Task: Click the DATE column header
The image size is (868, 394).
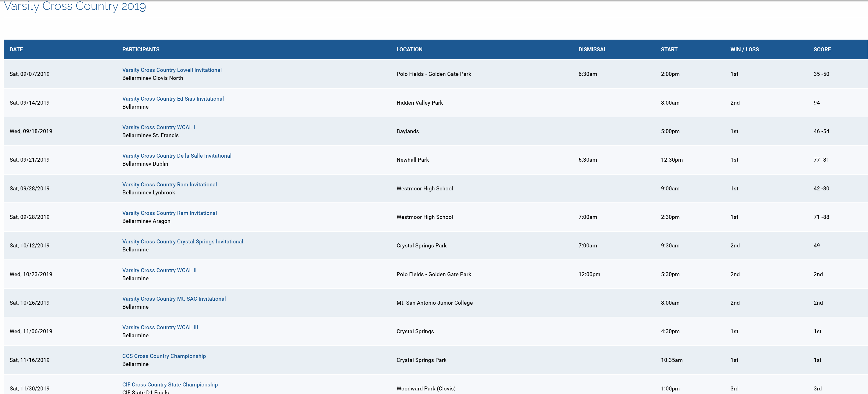Action: 16,49
